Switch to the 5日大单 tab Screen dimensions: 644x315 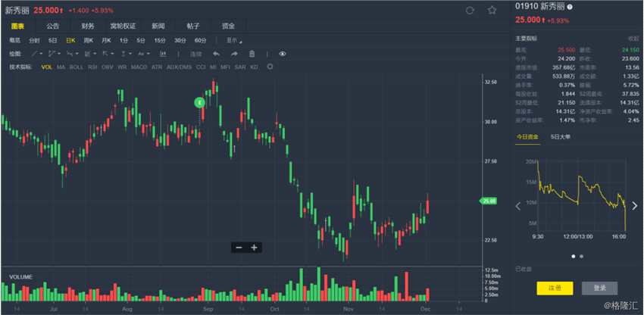coord(560,137)
